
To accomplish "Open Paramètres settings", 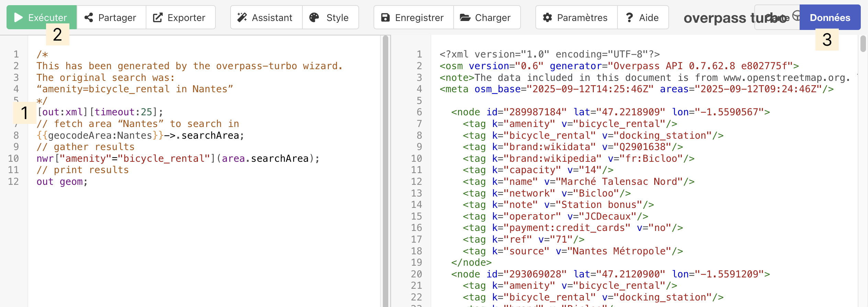I will 576,17.
